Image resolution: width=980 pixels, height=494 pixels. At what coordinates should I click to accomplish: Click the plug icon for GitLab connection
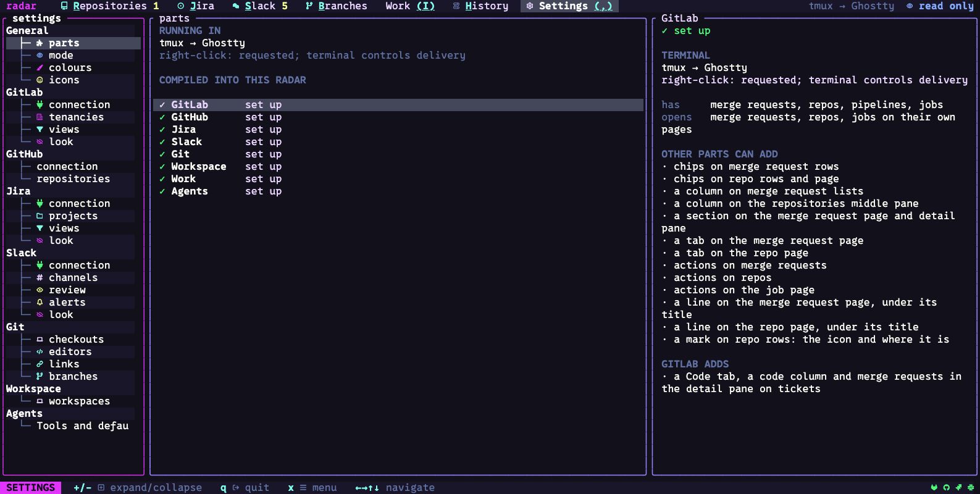pos(40,105)
